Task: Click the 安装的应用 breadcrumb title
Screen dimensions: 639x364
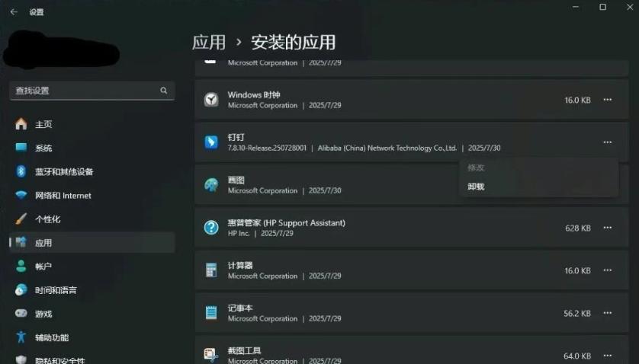Action: point(294,43)
